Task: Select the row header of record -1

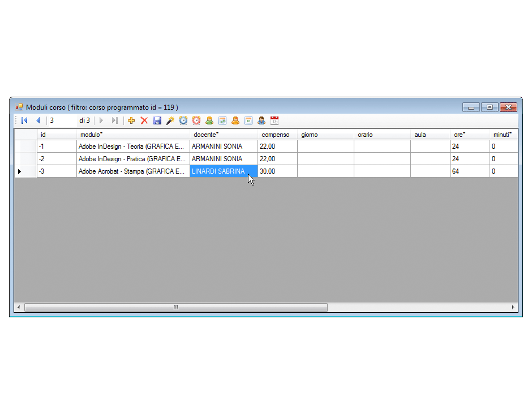Action: tap(25, 146)
